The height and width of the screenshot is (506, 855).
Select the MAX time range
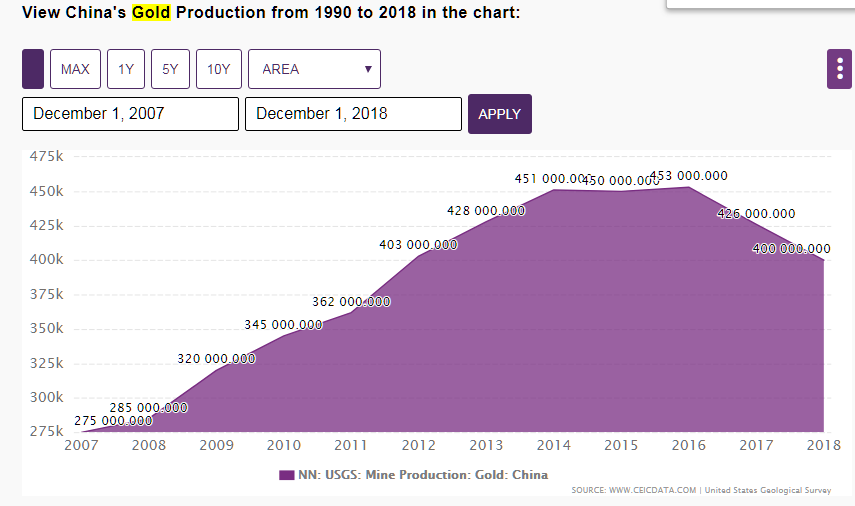[x=75, y=69]
